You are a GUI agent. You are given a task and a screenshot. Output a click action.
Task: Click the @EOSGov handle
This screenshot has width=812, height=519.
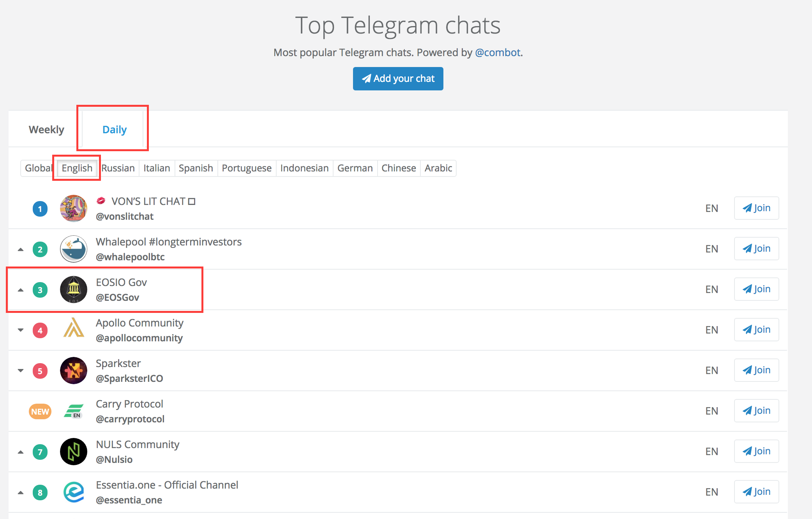tap(118, 297)
